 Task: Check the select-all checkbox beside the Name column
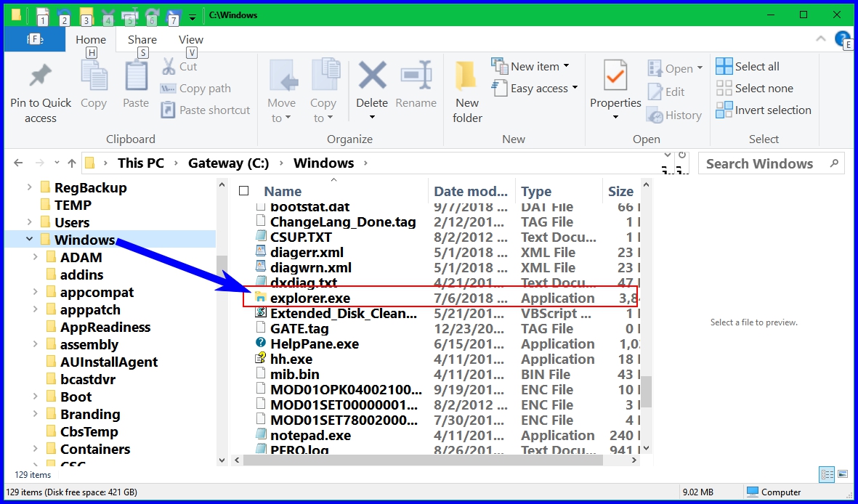(x=244, y=190)
